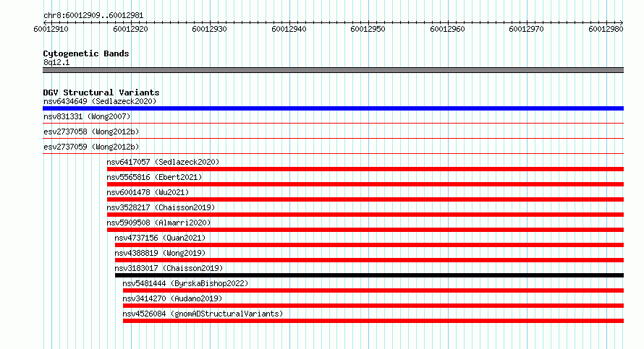Click red bar for nsv5565816
Viewport: 644px width, 349px height.
pos(365,184)
